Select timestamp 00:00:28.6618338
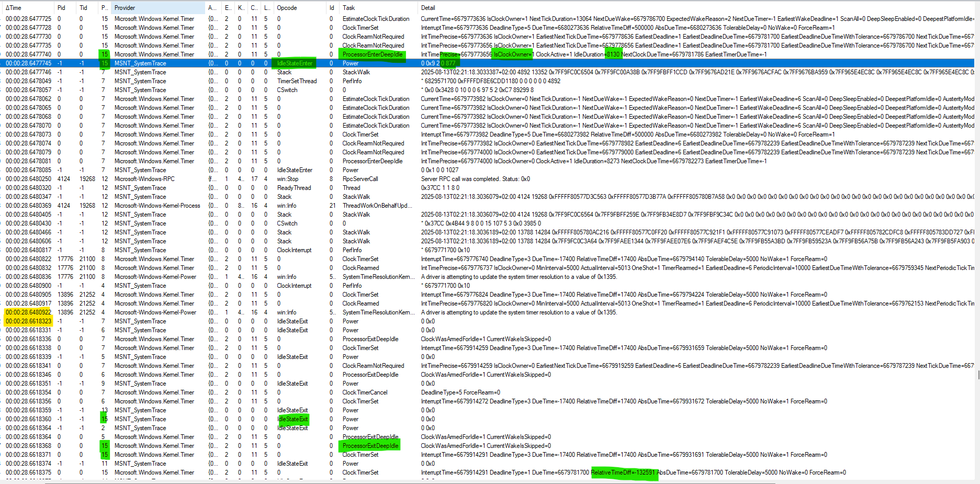 coord(29,348)
